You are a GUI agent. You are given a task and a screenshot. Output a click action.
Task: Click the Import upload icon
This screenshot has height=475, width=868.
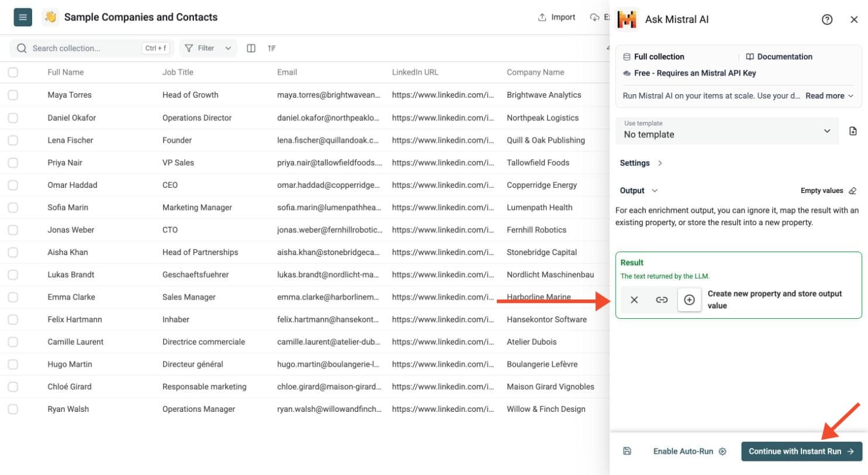(x=542, y=17)
